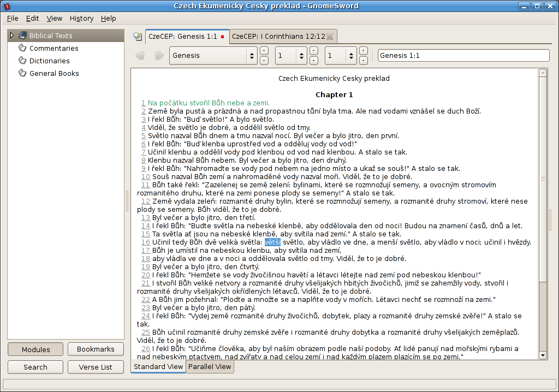Viewport: 559px width, 392px height.
Task: Open the File menu
Action: click(13, 19)
